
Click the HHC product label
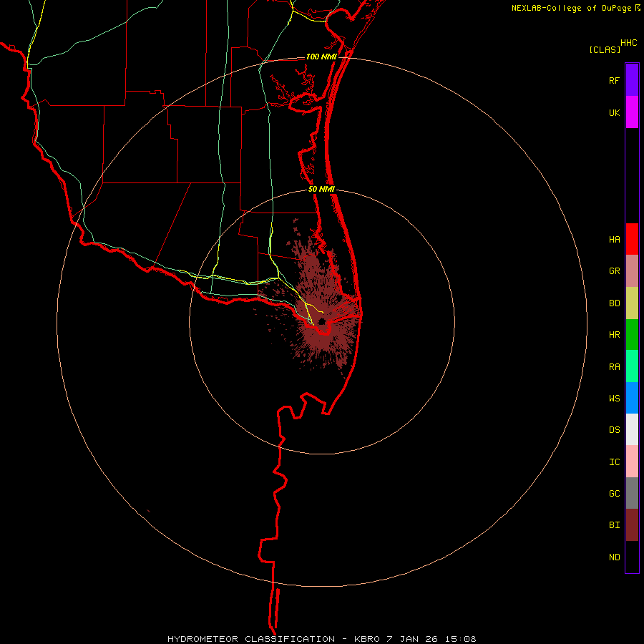629,43
